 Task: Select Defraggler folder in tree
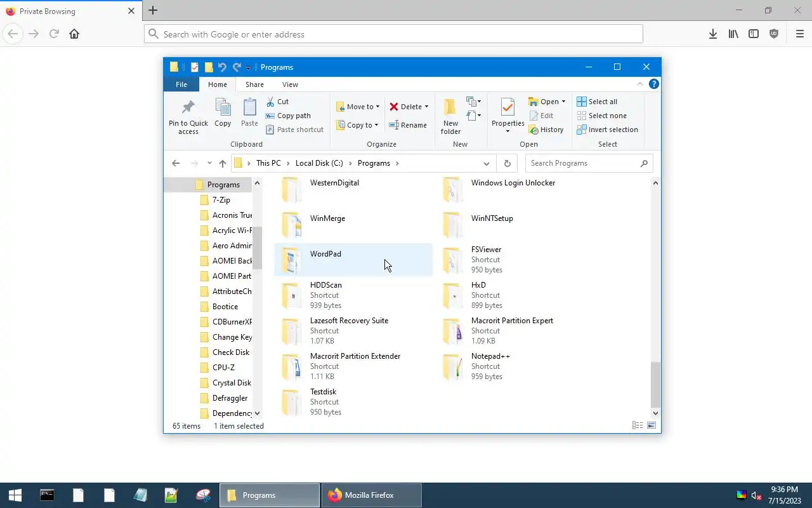point(230,398)
